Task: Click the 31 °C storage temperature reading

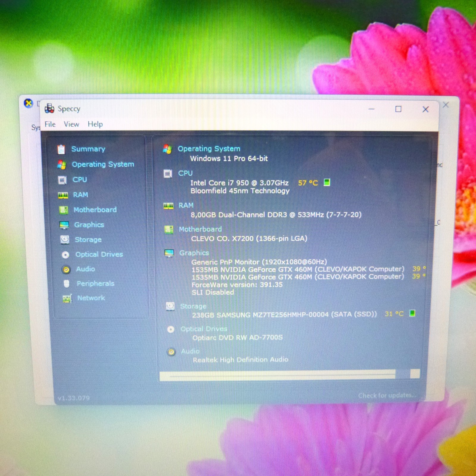Action: click(394, 314)
